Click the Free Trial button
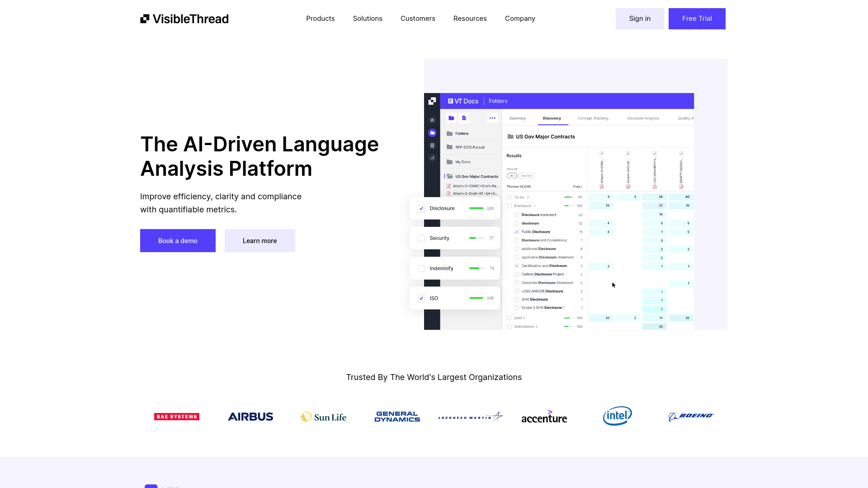Image resolution: width=868 pixels, height=488 pixels. pyautogui.click(x=697, y=19)
